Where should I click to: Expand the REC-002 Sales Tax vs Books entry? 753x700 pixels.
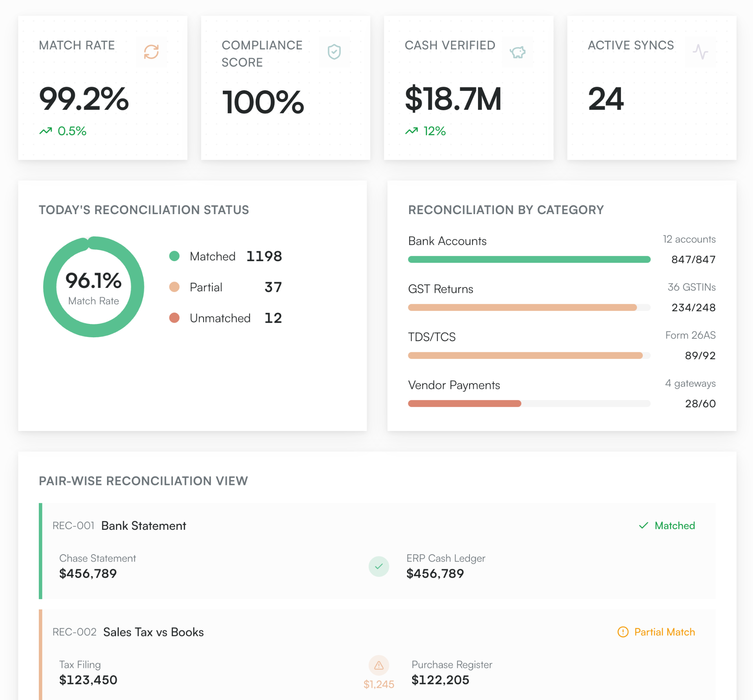(x=153, y=632)
